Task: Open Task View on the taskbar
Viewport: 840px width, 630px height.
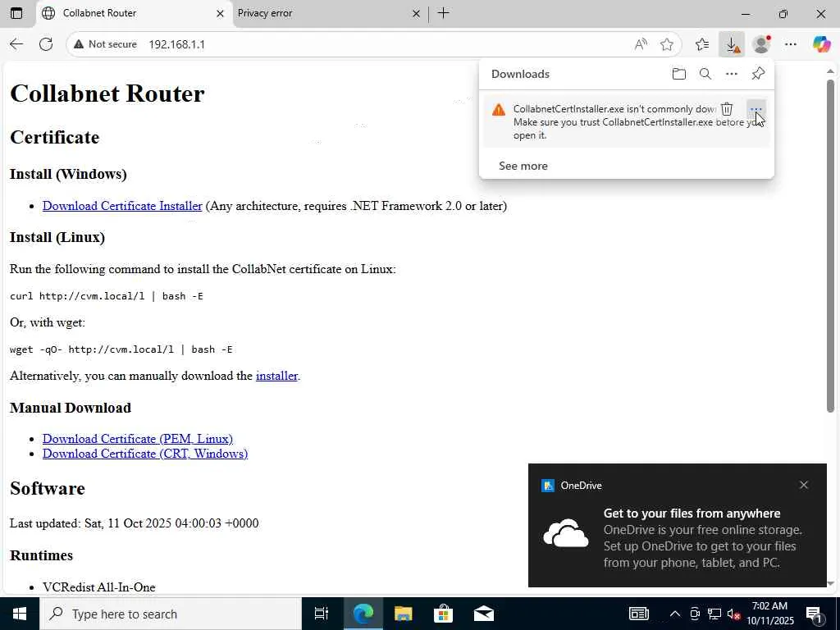Action: tap(322, 614)
